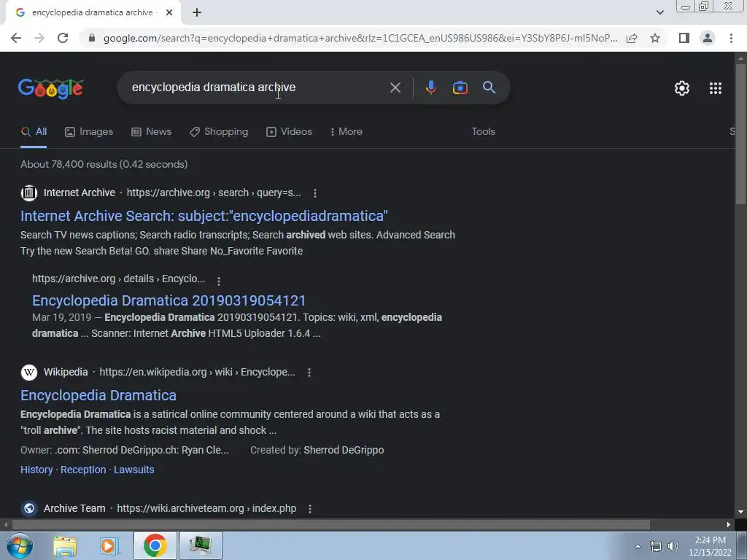Open the Chrome three-dot menu
747x560 pixels.
click(731, 38)
